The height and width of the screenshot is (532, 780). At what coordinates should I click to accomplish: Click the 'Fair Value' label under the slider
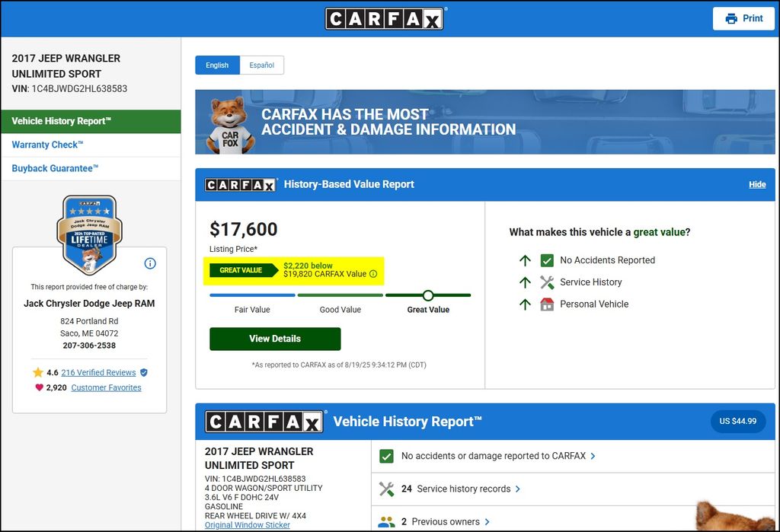click(x=252, y=310)
